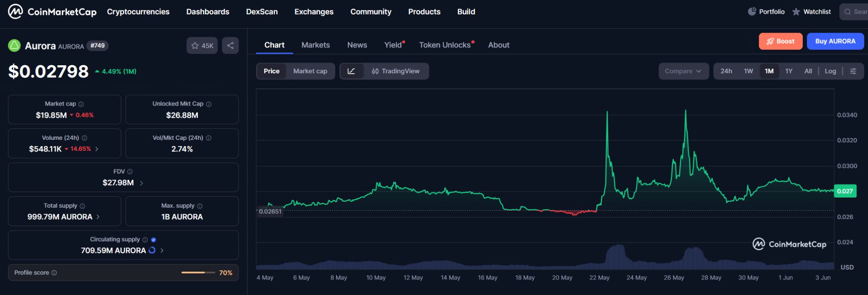Show Volume (24h) info icon
Image resolution: width=868 pixels, height=295 pixels.
click(x=84, y=138)
